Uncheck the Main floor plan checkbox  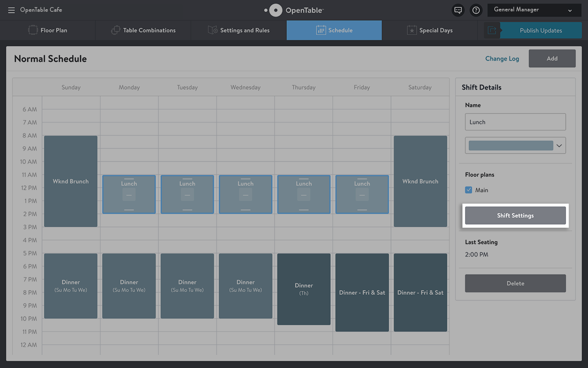coord(469,190)
